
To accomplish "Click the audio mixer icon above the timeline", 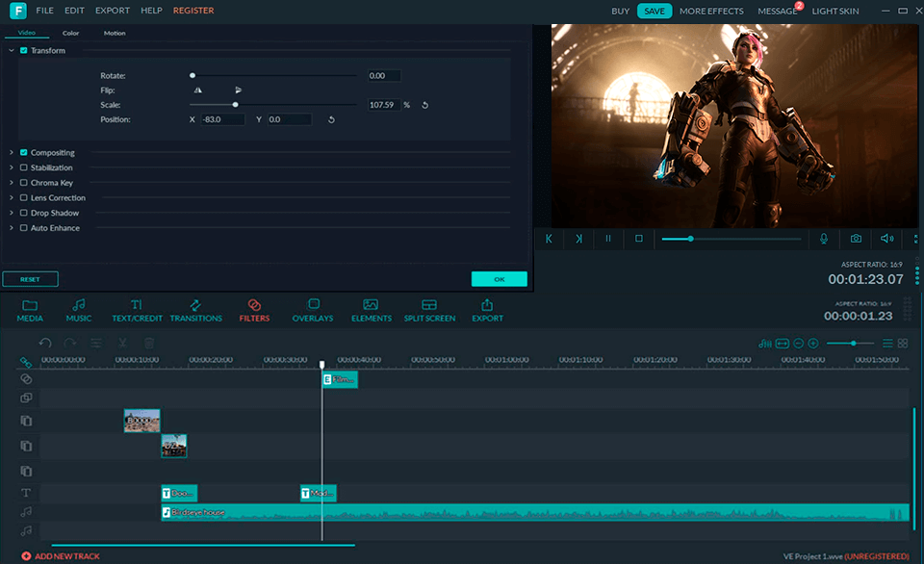I will [765, 343].
